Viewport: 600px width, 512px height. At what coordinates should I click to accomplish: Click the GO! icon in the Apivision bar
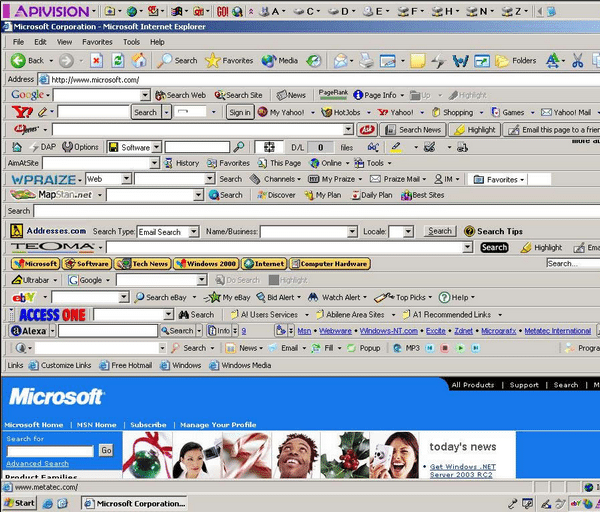click(x=222, y=11)
